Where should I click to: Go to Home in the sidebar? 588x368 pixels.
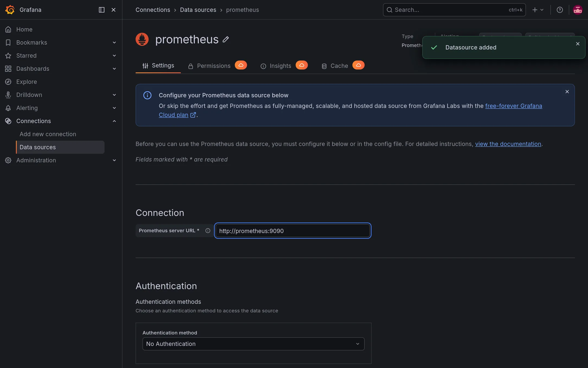pos(24,29)
